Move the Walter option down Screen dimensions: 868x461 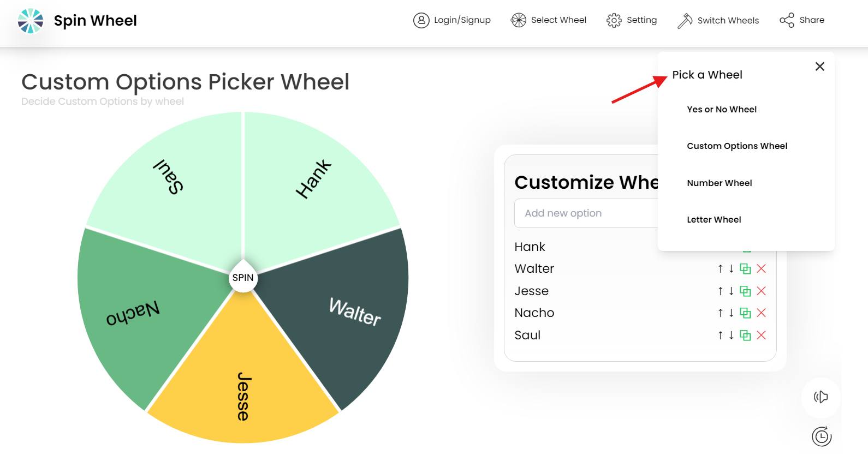(731, 268)
